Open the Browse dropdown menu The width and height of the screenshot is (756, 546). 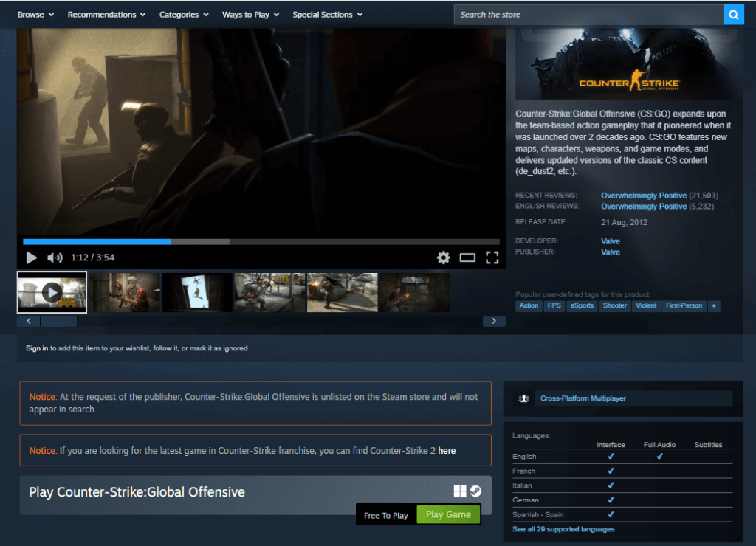35,15
